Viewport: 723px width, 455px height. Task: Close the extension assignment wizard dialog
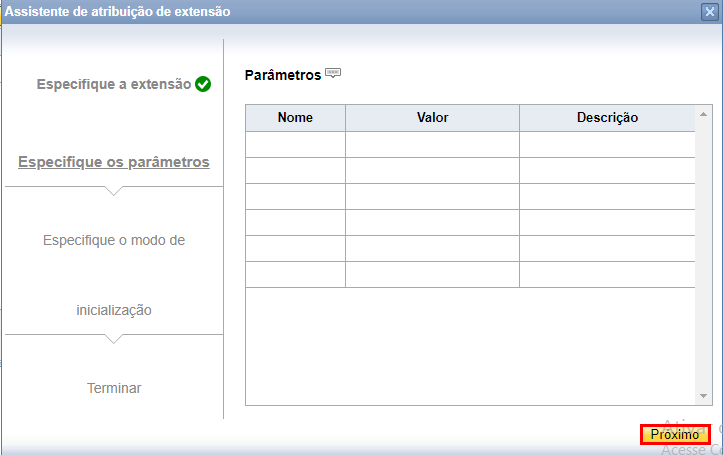[709, 12]
